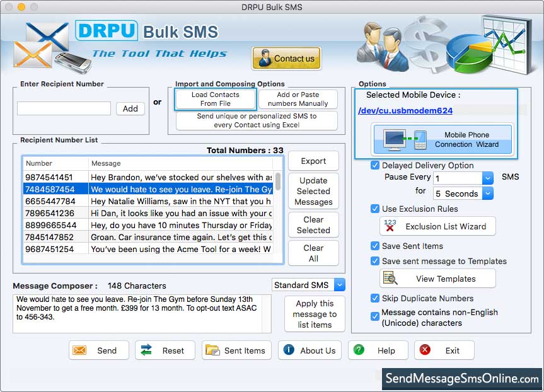544x392 pixels.
Task: Click the Message column header
Action: coord(180,163)
